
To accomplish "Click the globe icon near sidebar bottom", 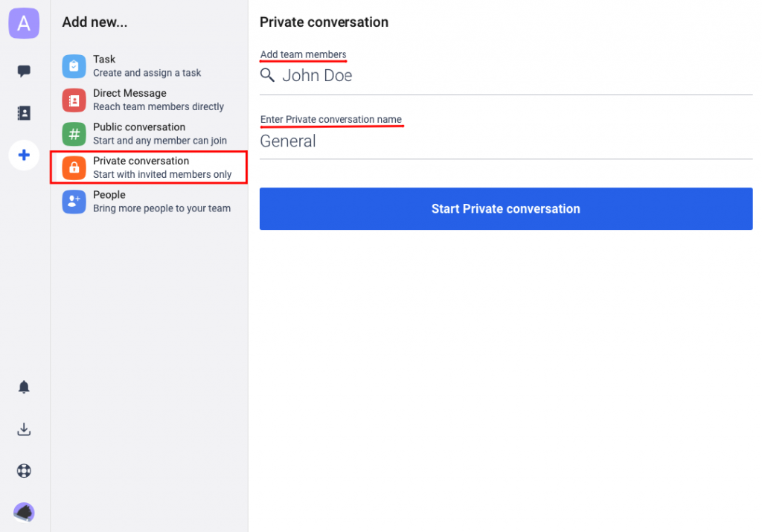I will (x=23, y=470).
